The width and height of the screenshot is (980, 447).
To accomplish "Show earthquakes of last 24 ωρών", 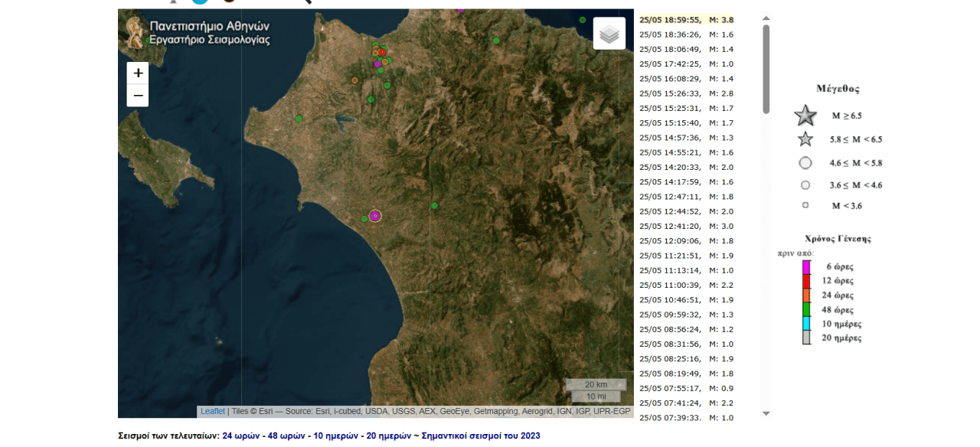I will [240, 436].
